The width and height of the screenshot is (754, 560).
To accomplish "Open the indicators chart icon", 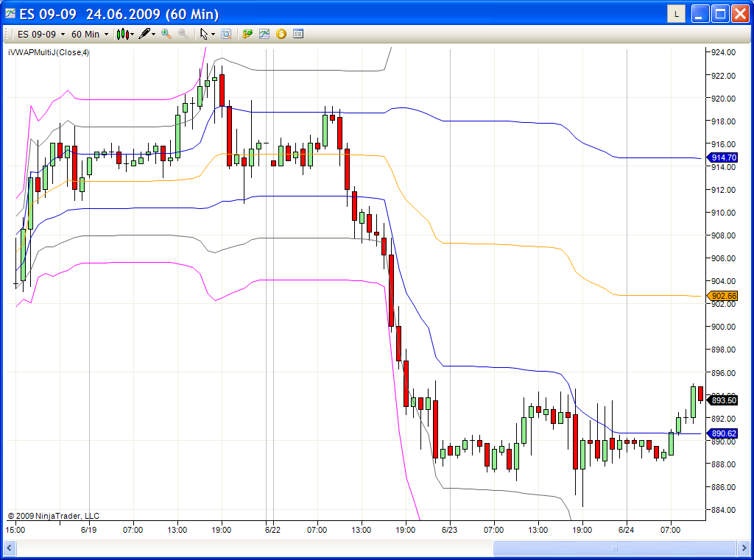I will point(264,34).
